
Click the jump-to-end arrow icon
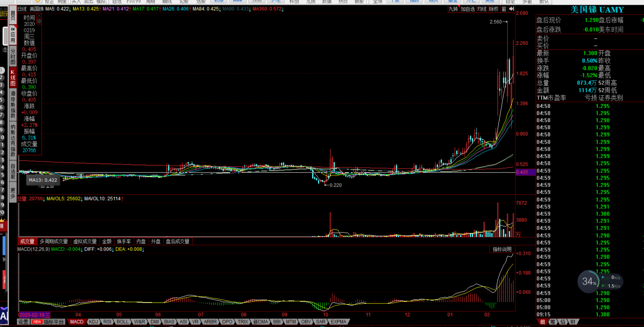[x=511, y=9]
